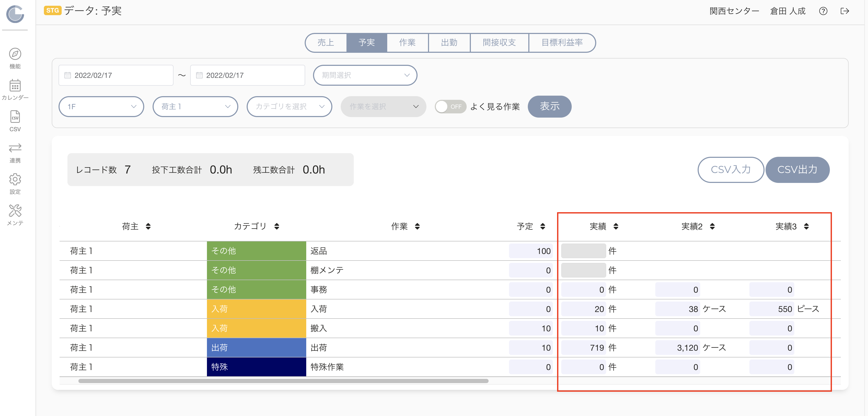Screen dimensions: 868x416
Task: Switch to the 間接収支 tab
Action: (x=499, y=43)
